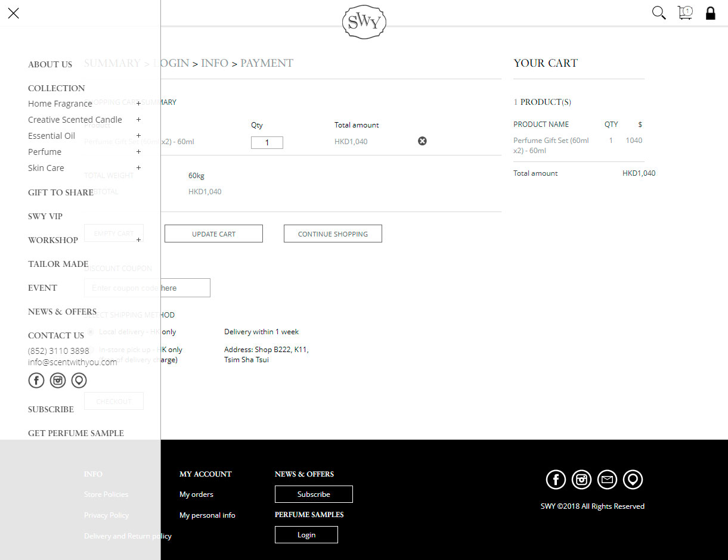Open Event menu item
Image resolution: width=728 pixels, height=560 pixels.
43,288
